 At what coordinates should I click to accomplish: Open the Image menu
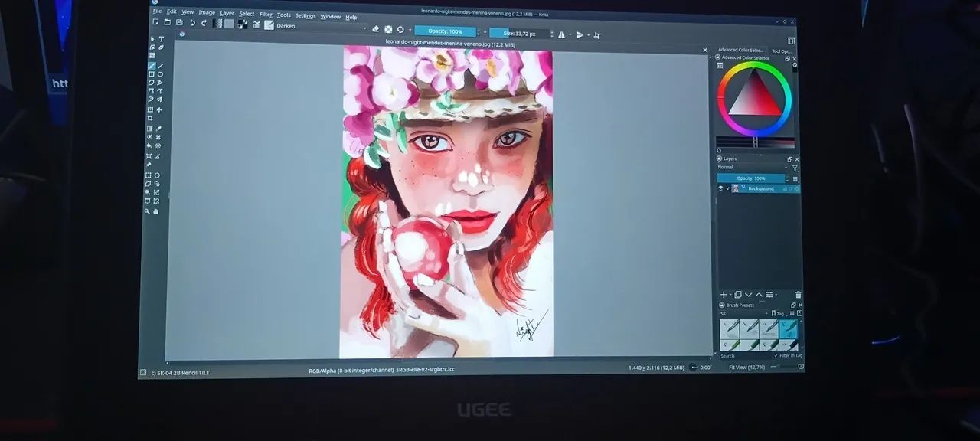point(207,12)
